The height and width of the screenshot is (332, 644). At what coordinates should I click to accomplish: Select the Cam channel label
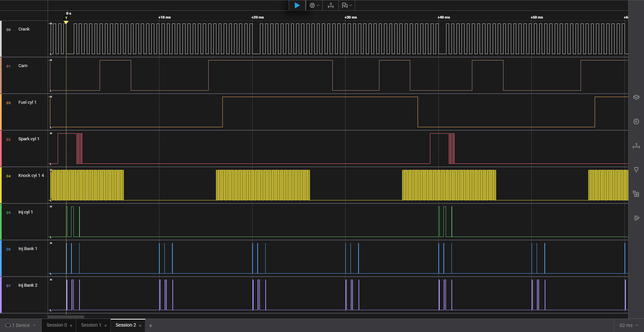(x=23, y=66)
